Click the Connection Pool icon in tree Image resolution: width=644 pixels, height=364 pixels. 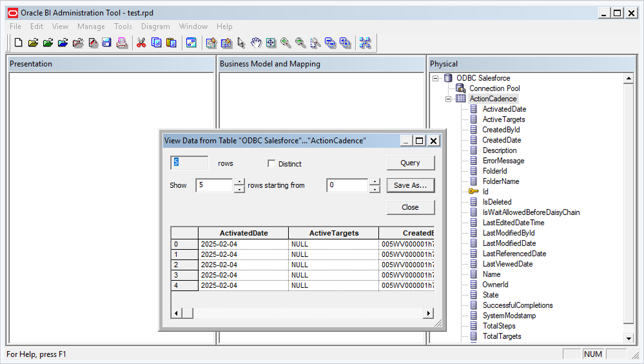pyautogui.click(x=460, y=88)
